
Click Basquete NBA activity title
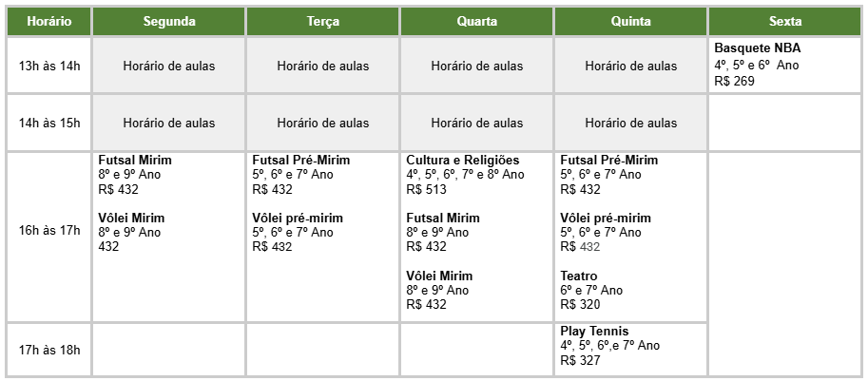click(757, 48)
